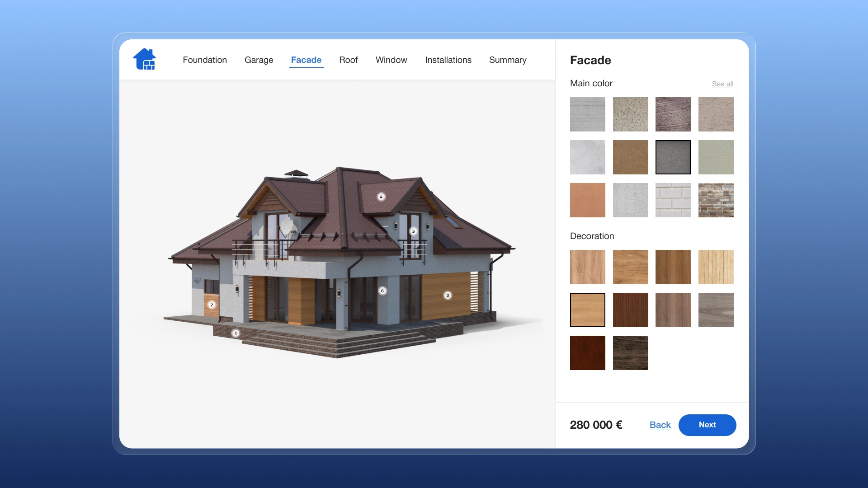The image size is (868, 488).
Task: Go to the Summary tab
Action: point(508,60)
